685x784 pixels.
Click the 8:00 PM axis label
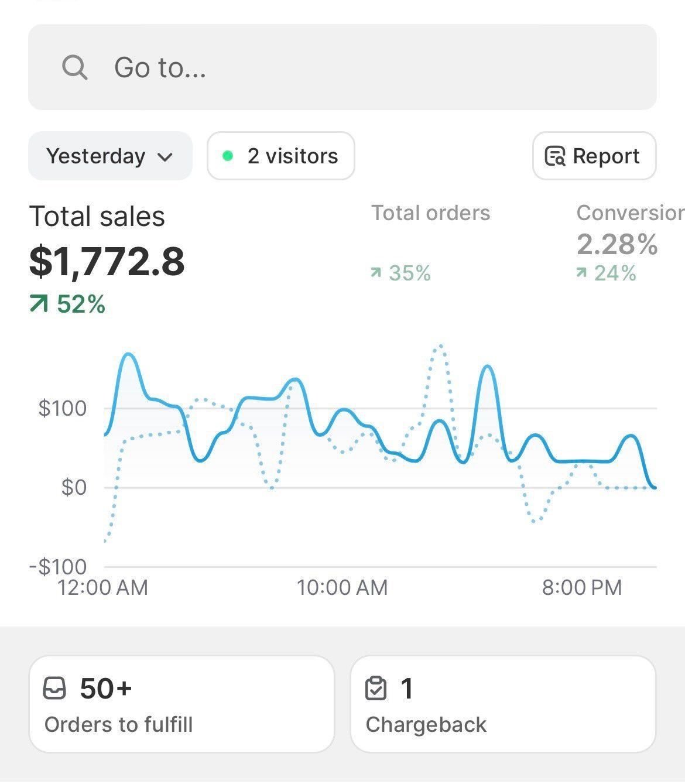tap(582, 587)
